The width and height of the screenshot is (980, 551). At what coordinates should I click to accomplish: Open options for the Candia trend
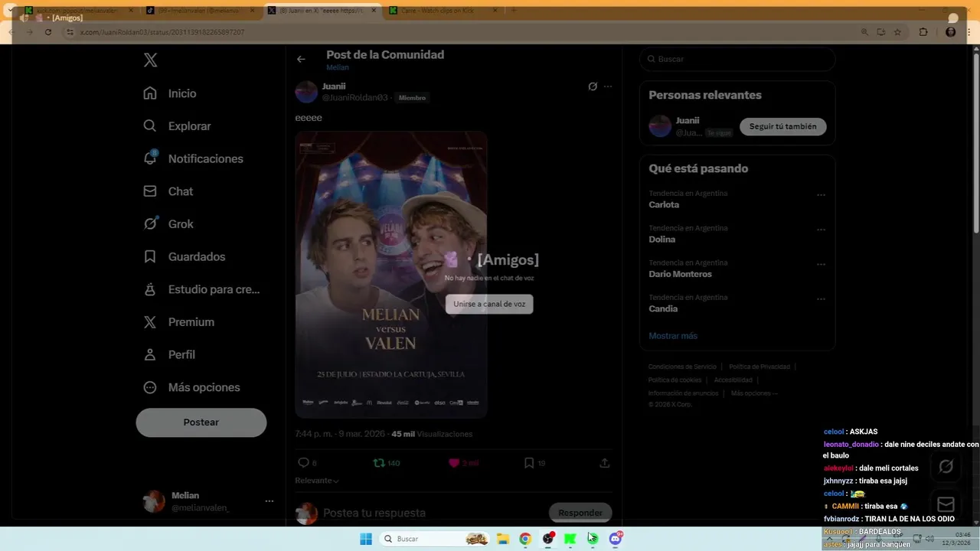point(821,298)
